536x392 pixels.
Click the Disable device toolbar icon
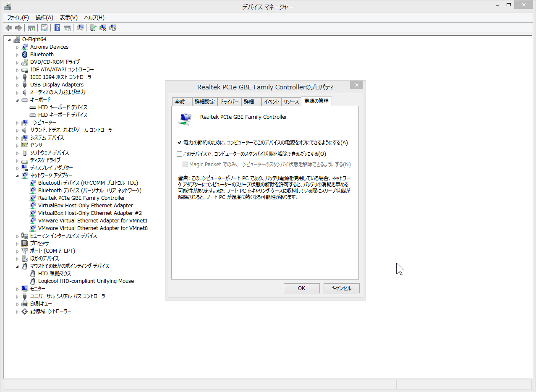coord(112,28)
